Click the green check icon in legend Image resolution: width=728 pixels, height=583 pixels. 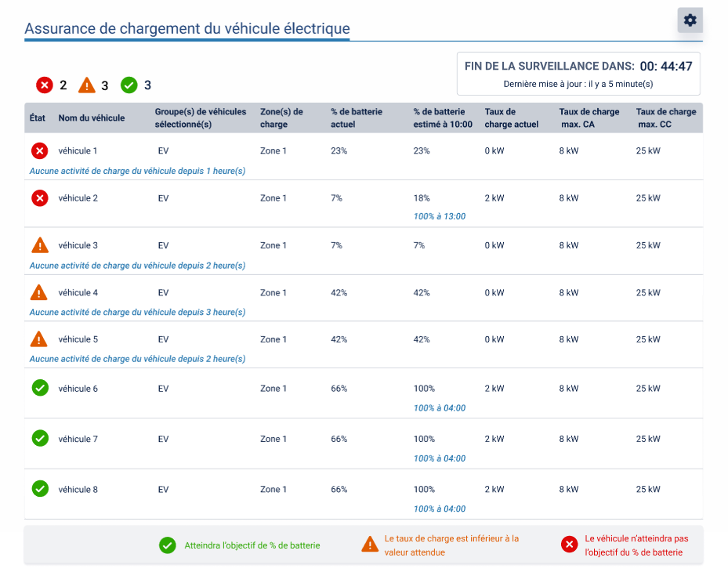point(168,545)
